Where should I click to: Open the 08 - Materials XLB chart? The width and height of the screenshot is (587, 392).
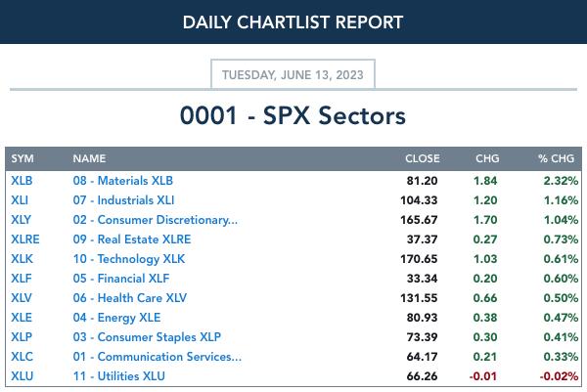[x=123, y=181]
